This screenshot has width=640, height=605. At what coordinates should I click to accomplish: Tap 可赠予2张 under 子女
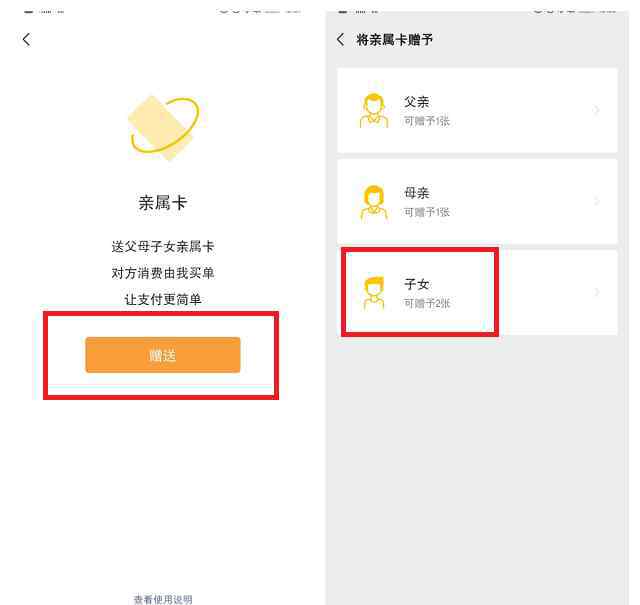point(427,303)
